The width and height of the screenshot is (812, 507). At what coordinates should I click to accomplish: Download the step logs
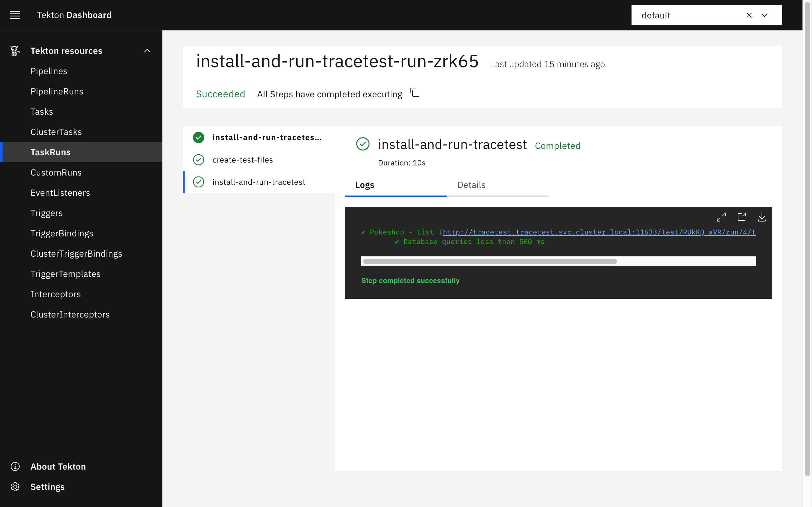pyautogui.click(x=762, y=218)
